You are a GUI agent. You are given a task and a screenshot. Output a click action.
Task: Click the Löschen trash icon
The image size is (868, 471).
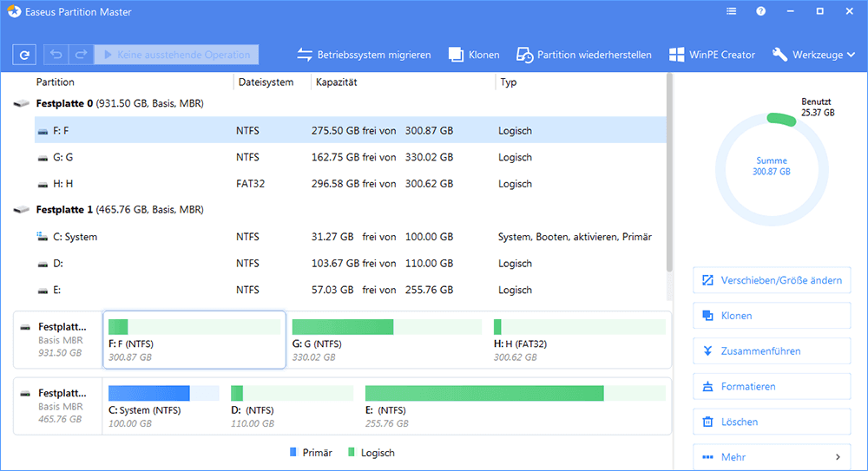pos(707,422)
